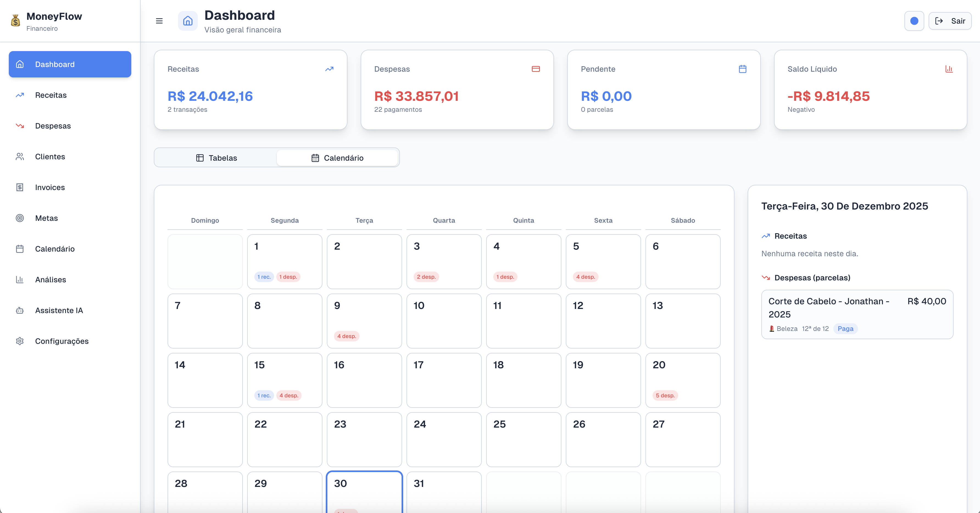Click the R$ 33.857,01 despesas value
Image resolution: width=980 pixels, height=513 pixels.
(x=417, y=96)
